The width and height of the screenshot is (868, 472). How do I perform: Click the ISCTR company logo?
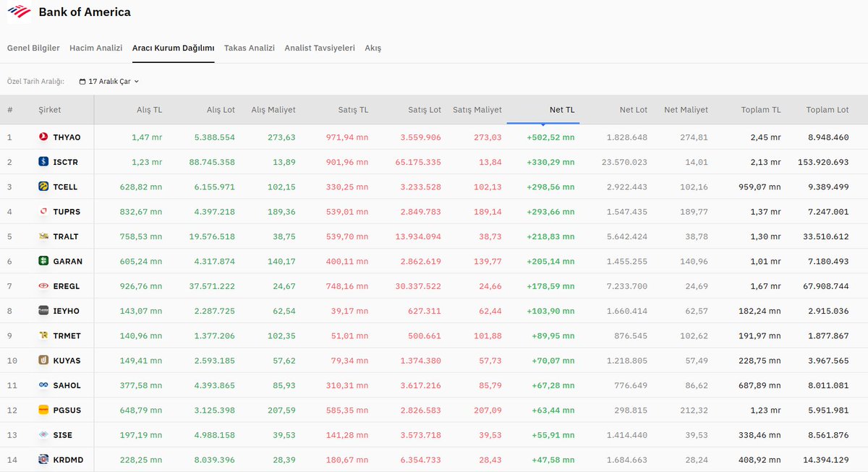point(44,162)
